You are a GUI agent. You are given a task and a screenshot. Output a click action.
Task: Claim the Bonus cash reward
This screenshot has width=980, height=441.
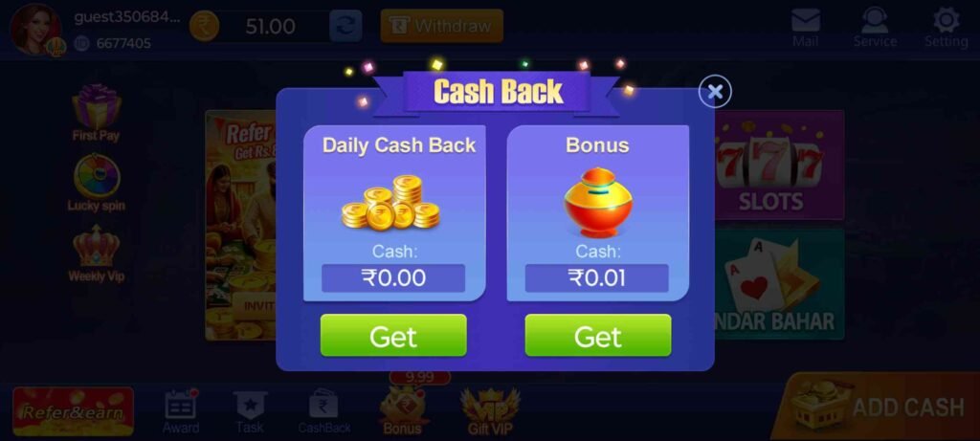[597, 336]
